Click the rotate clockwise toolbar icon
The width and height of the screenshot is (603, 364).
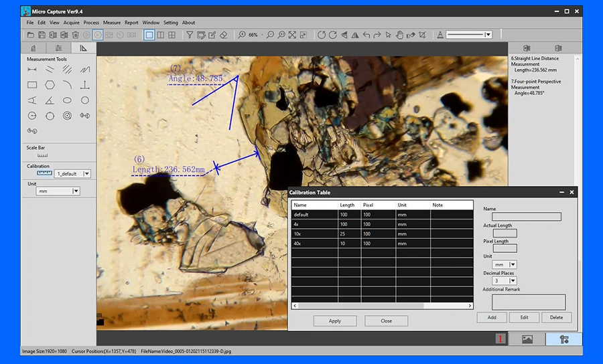pos(332,35)
